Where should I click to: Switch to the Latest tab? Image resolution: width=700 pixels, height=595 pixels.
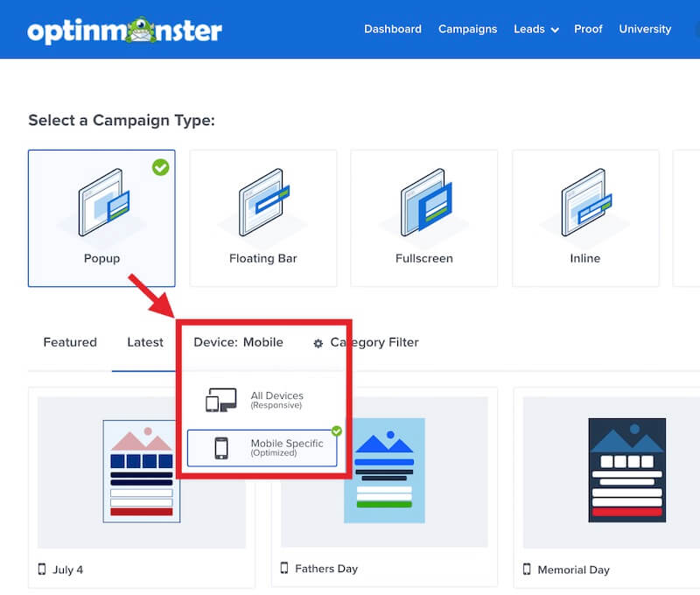pos(144,342)
